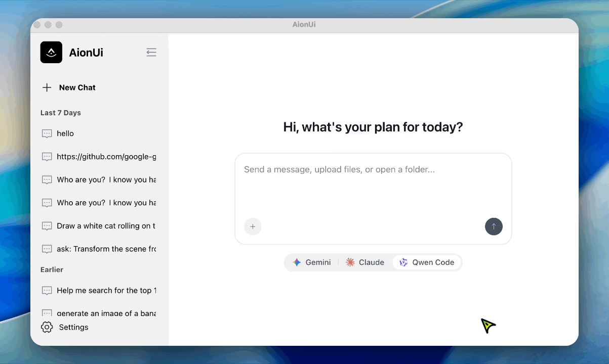Click the Gemini sparkle icon
This screenshot has height=364, width=609.
coord(297,262)
